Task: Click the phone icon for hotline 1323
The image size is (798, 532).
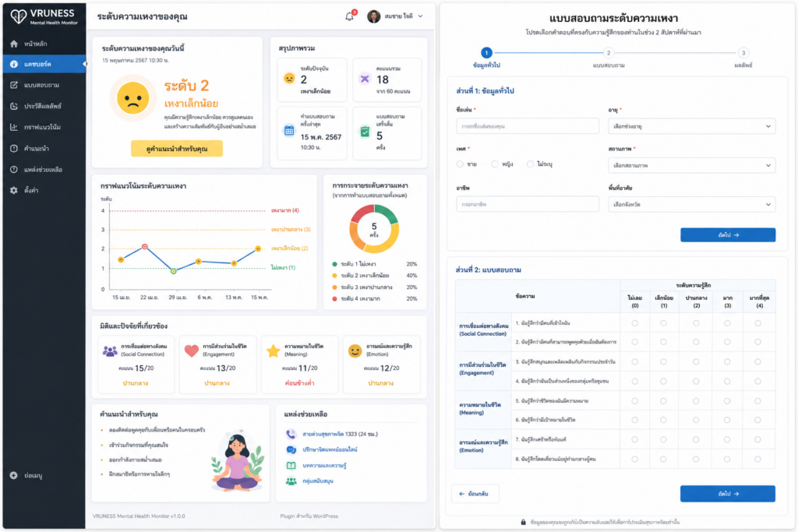Action: click(291, 434)
